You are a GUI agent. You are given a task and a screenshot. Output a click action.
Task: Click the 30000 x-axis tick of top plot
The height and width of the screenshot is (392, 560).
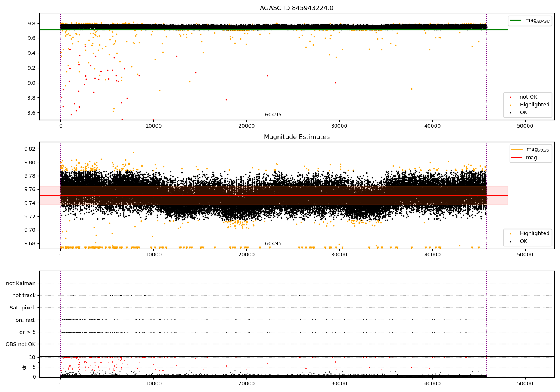coord(339,126)
